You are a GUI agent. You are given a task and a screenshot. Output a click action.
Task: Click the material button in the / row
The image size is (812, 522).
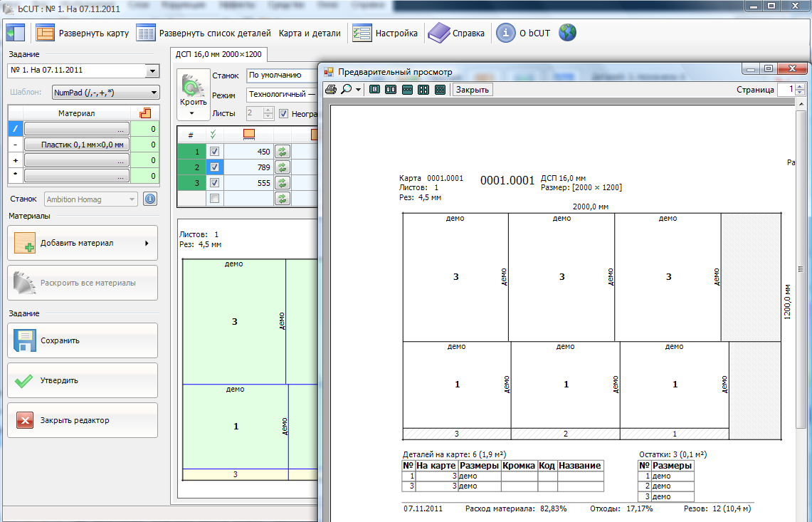[x=77, y=129]
